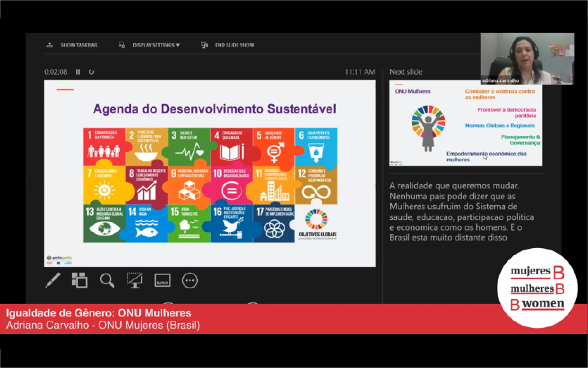The height and width of the screenshot is (368, 588).
Task: Click SDG tile 8 Trabalho Decente
Action: click(146, 185)
